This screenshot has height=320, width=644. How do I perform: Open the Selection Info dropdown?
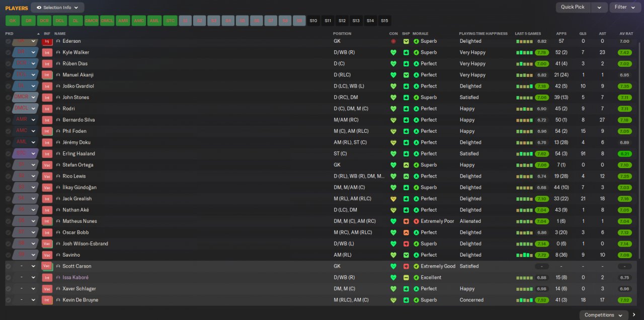(57, 8)
